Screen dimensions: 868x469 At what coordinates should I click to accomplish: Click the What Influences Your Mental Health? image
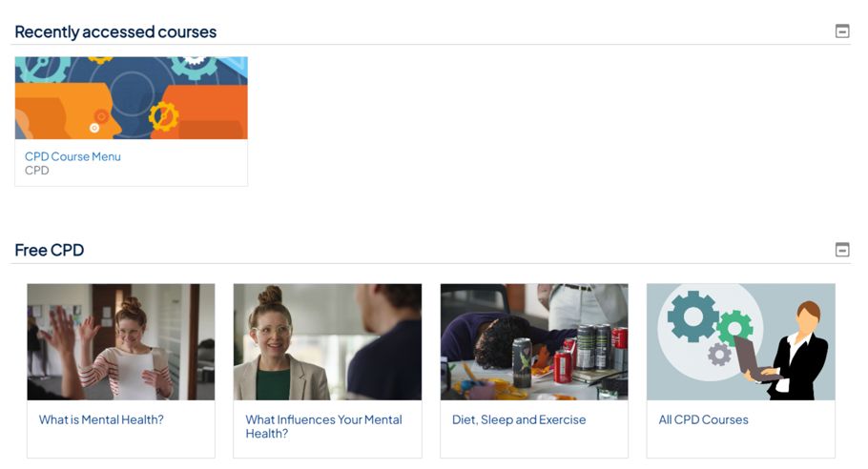point(327,341)
